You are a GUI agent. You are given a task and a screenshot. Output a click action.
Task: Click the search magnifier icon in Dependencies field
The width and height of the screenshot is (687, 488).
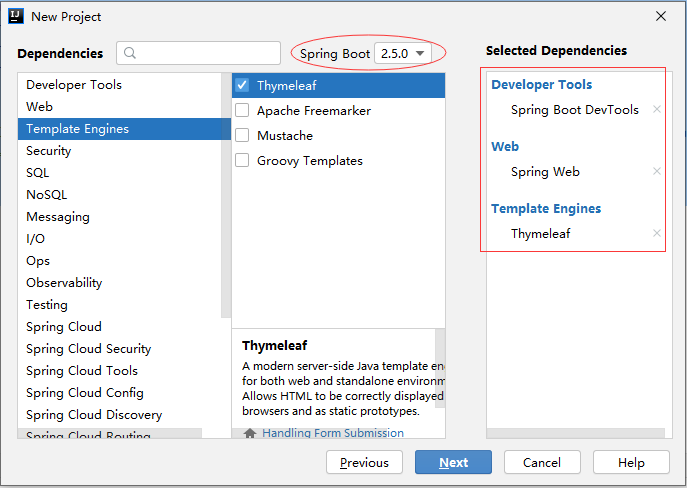pos(130,53)
